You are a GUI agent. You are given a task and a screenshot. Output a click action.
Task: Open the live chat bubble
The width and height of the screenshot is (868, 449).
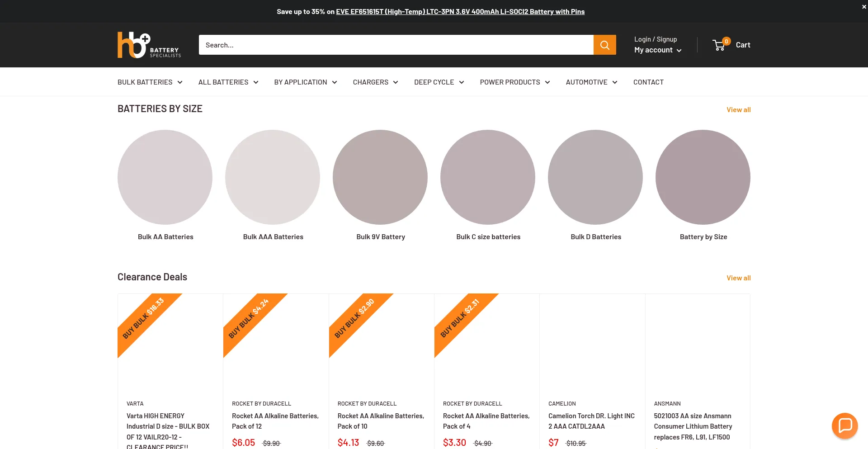pyautogui.click(x=844, y=425)
